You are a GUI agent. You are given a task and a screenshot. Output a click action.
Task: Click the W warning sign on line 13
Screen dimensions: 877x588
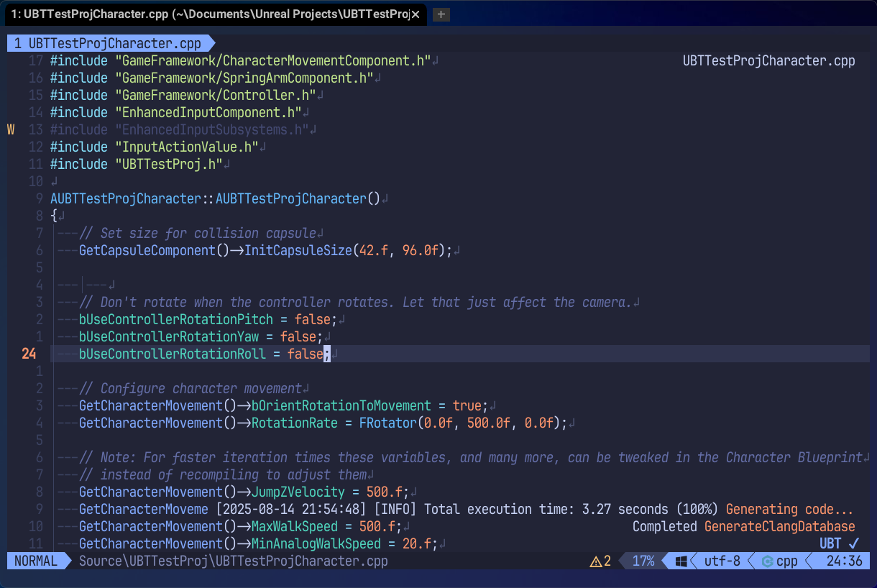(11, 129)
